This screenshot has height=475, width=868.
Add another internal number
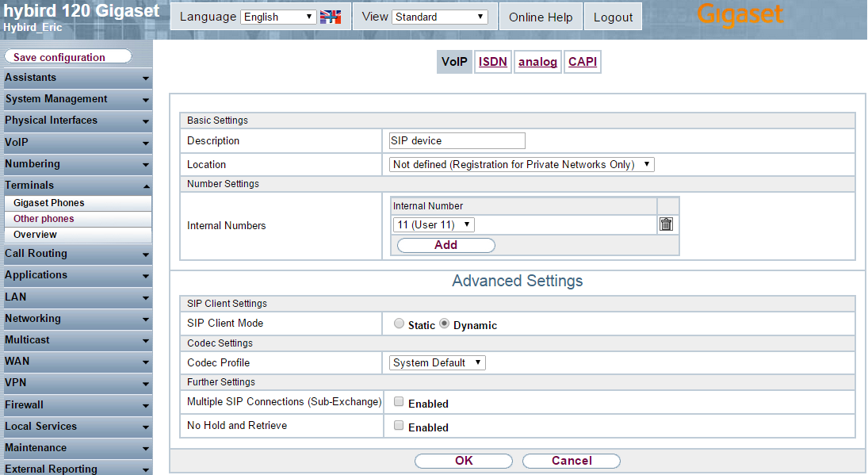(x=446, y=245)
